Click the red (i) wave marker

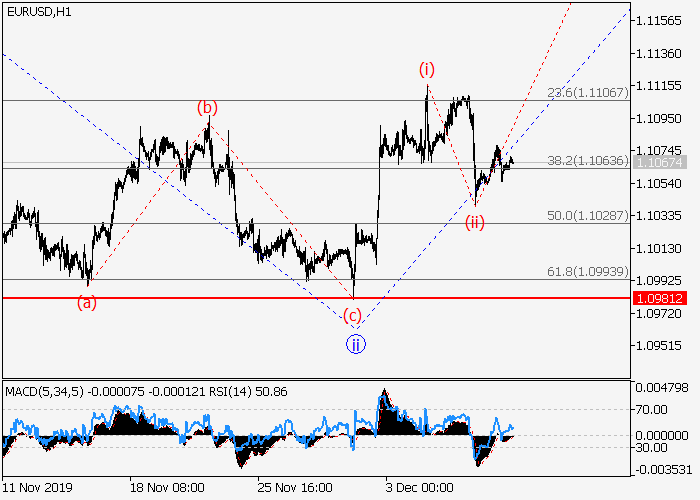[x=427, y=69]
